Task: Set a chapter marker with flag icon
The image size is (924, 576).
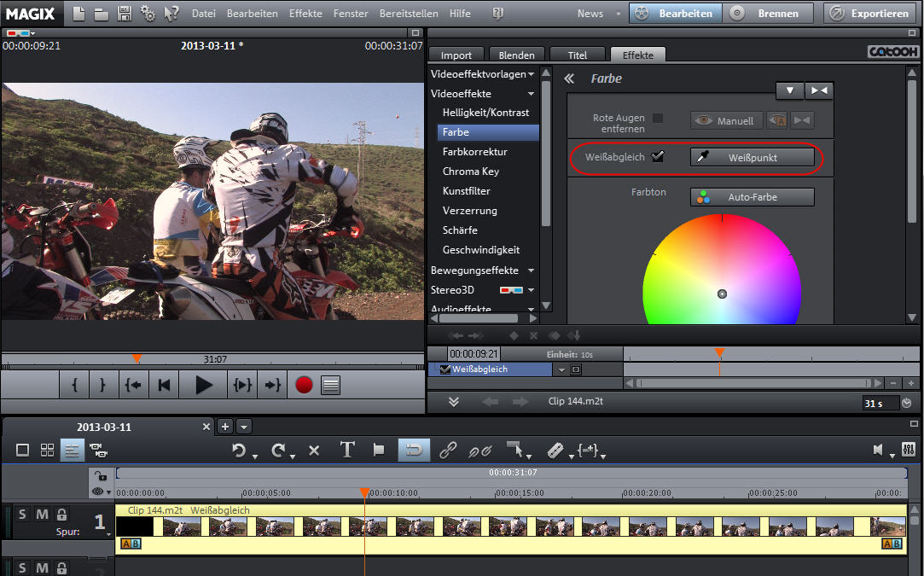Action: [x=379, y=451]
